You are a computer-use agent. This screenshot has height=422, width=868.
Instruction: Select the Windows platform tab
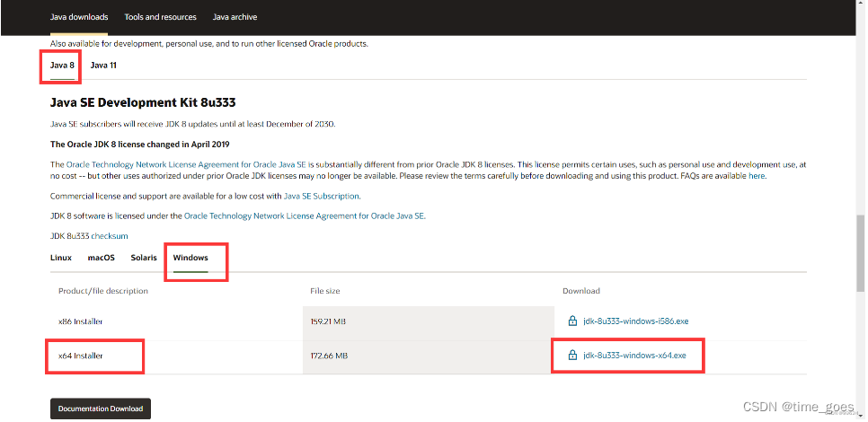[190, 258]
